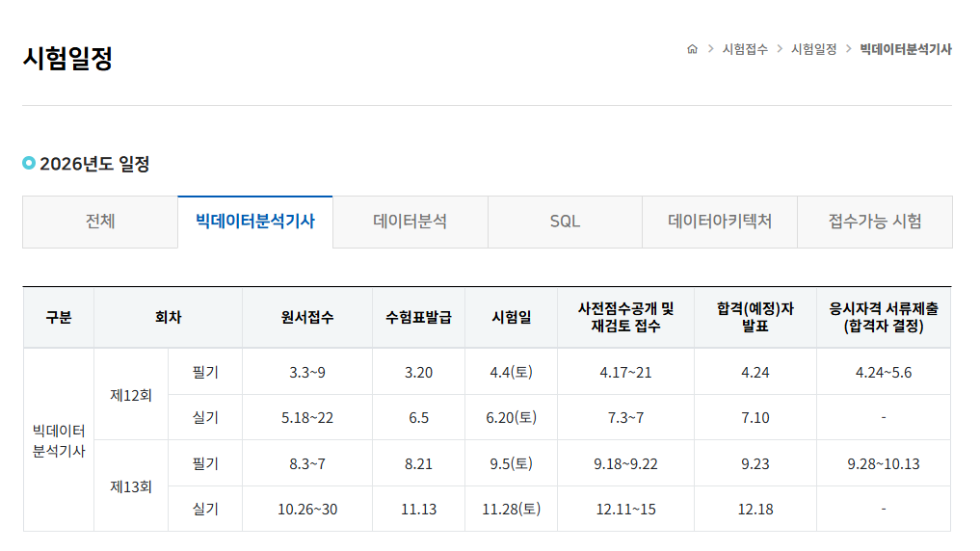Click admission ticket date 11.13
980x551 pixels.
[x=419, y=510]
